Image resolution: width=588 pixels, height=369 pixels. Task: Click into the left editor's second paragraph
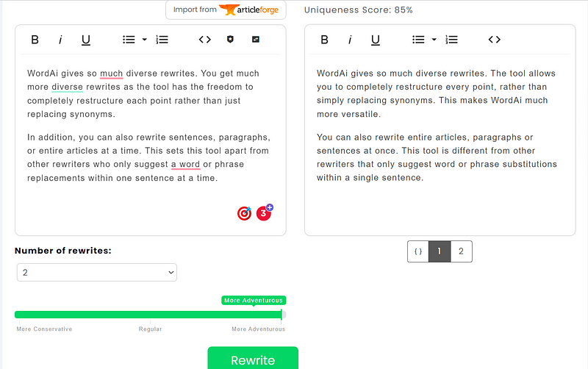(x=148, y=157)
